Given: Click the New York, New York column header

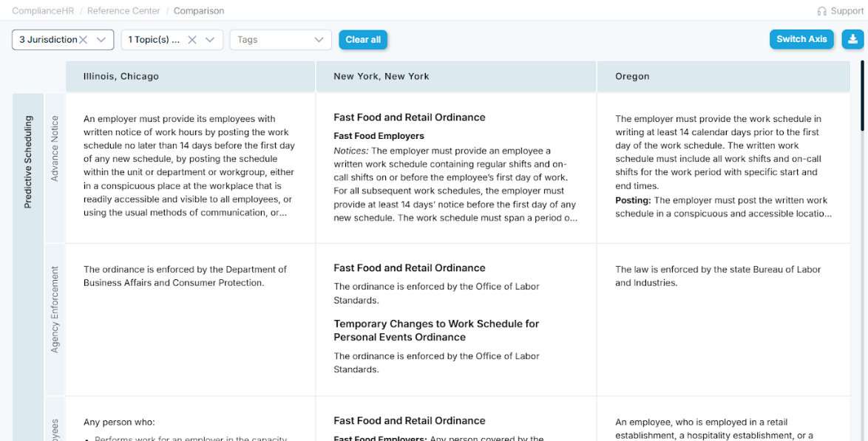Looking at the screenshot, I should [x=381, y=76].
